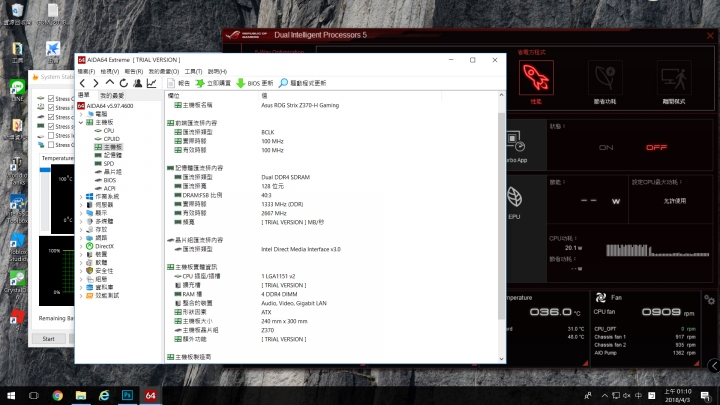Click the Fan icon in the Fan panel
This screenshot has width=720, height=405.
click(601, 298)
